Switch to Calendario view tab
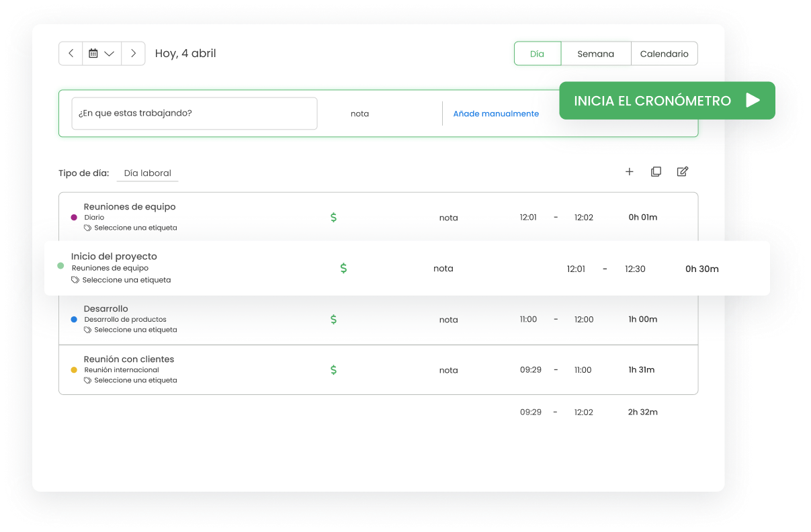This screenshot has width=811, height=532. click(x=665, y=54)
